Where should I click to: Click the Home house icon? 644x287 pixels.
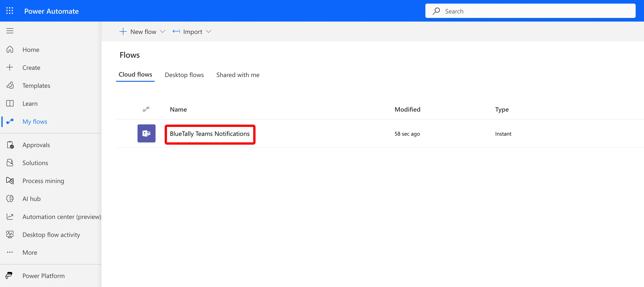(x=10, y=49)
